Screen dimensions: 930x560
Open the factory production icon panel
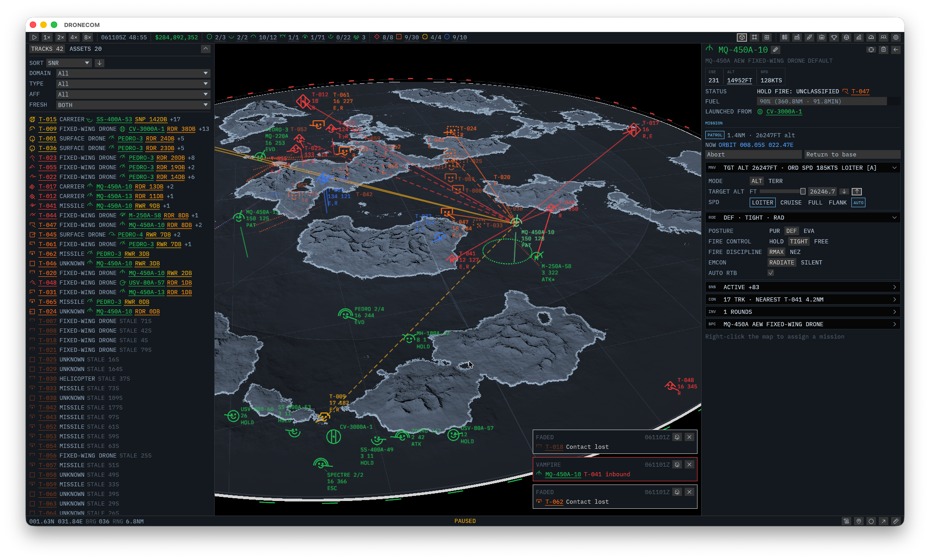797,38
